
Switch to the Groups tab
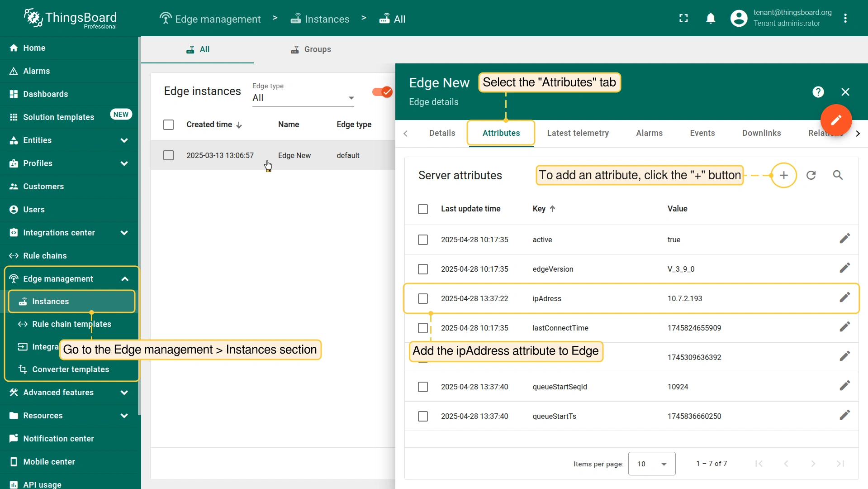click(x=311, y=49)
